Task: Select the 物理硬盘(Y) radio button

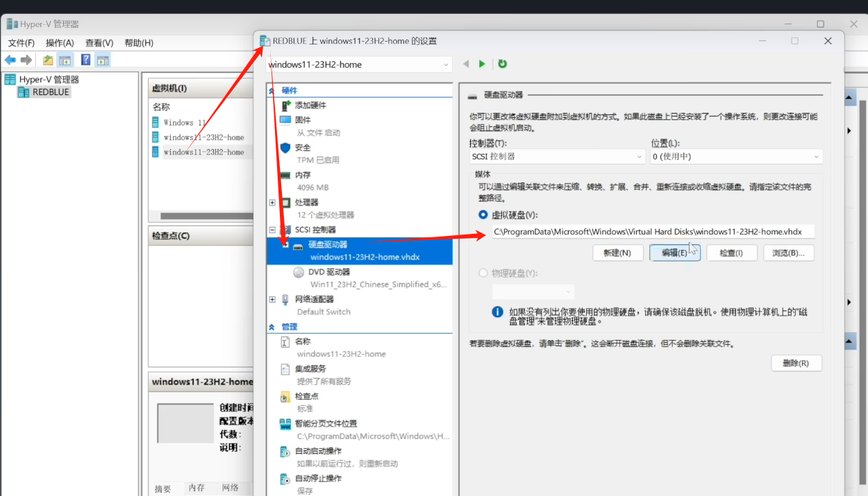Action: tap(483, 273)
